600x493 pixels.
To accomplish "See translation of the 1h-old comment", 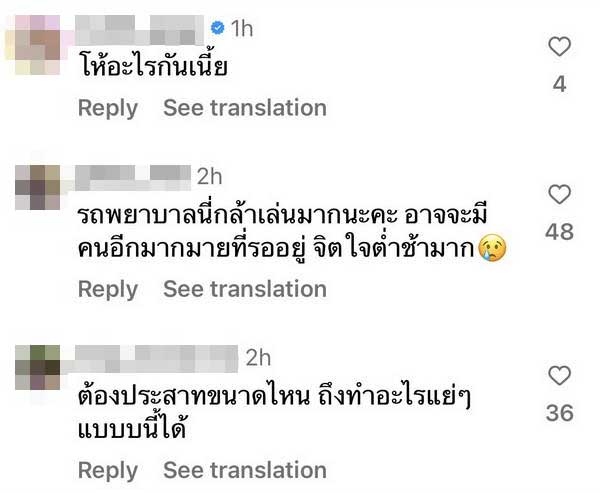I will [x=245, y=107].
